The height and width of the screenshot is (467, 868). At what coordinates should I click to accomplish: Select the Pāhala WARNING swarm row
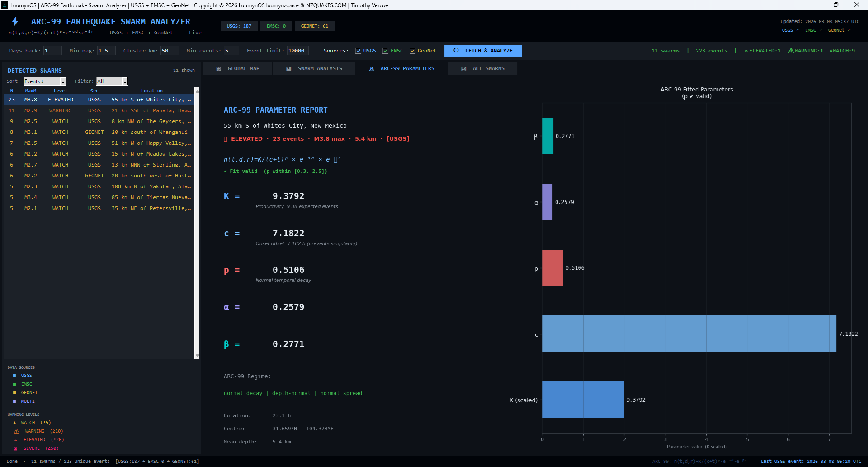tap(99, 110)
